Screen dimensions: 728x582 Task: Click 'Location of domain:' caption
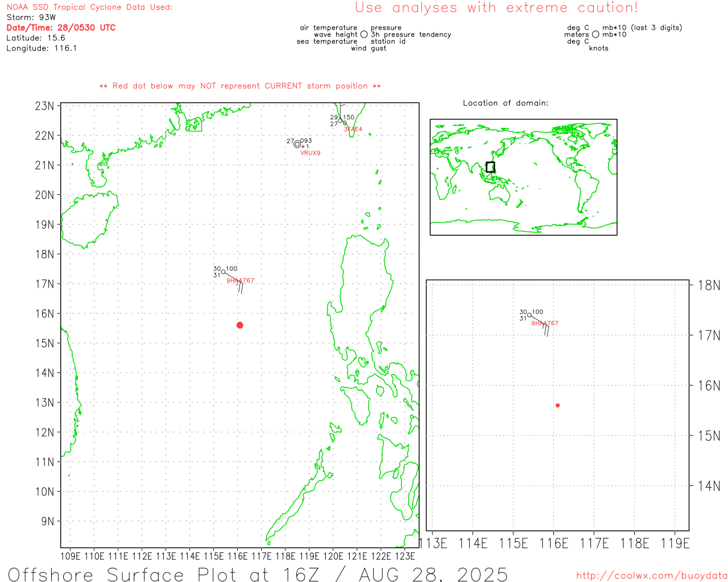pos(506,103)
